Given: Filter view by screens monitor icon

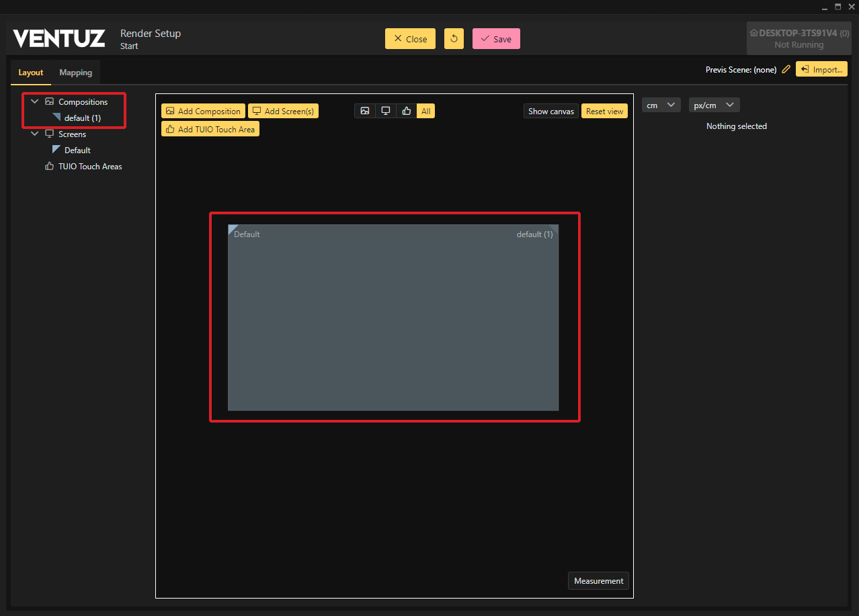Looking at the screenshot, I should tap(385, 111).
